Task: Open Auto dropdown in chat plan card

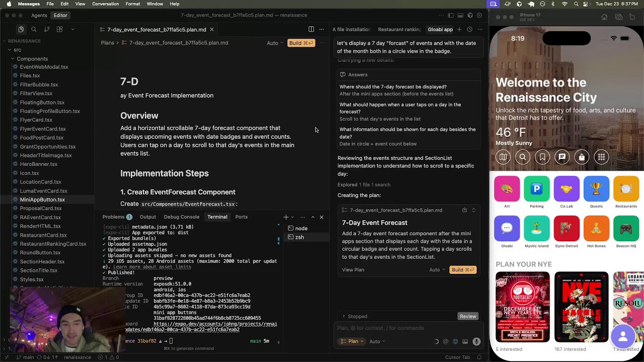Action: tap(437, 269)
